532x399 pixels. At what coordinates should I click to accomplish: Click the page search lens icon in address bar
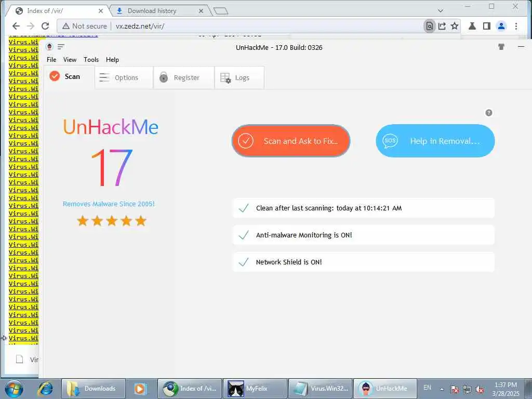coord(429,26)
